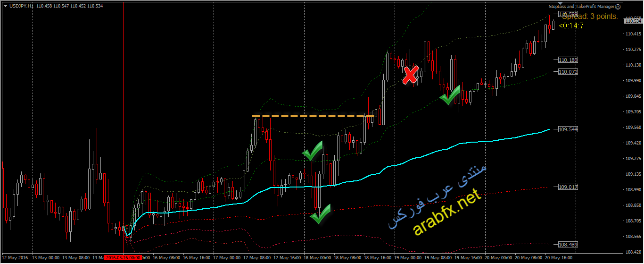Image resolution: width=644 pixels, height=264 pixels.
Task: Click the red 2016.05.16 00:00 crosshair date label
Action: tap(123, 258)
